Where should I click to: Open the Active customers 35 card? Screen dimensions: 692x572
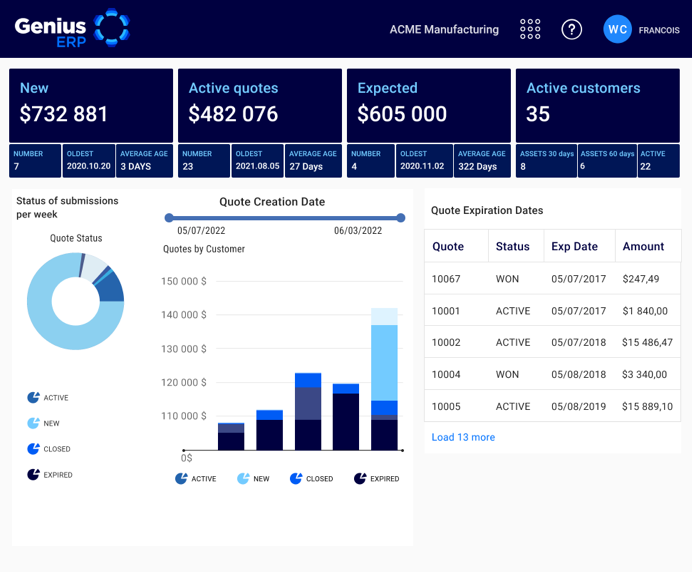coord(598,105)
